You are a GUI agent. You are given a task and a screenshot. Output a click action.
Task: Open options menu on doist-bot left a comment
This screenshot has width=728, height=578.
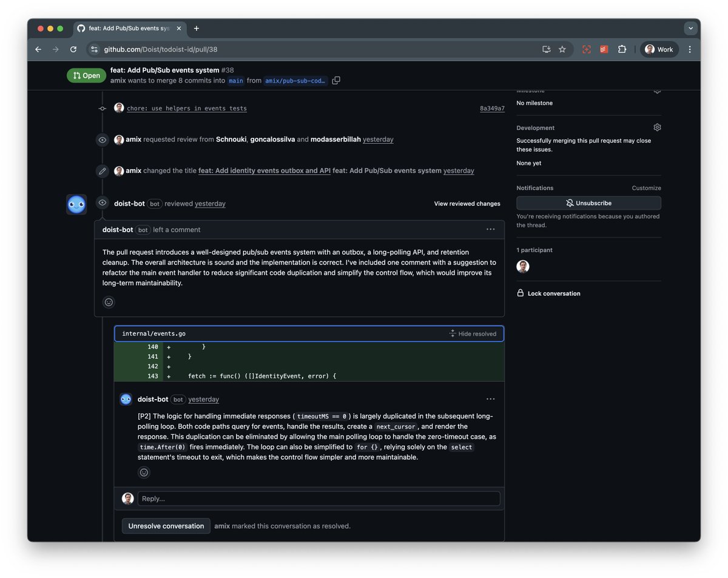490,229
